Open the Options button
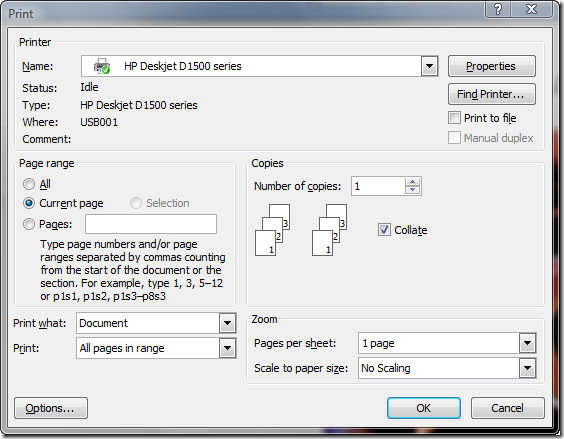The height and width of the screenshot is (439, 564). (x=51, y=408)
